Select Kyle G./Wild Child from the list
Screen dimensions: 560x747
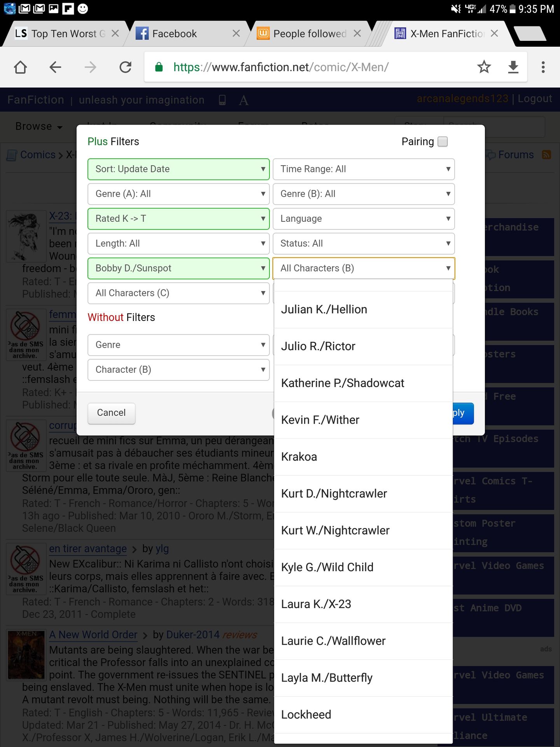363,568
